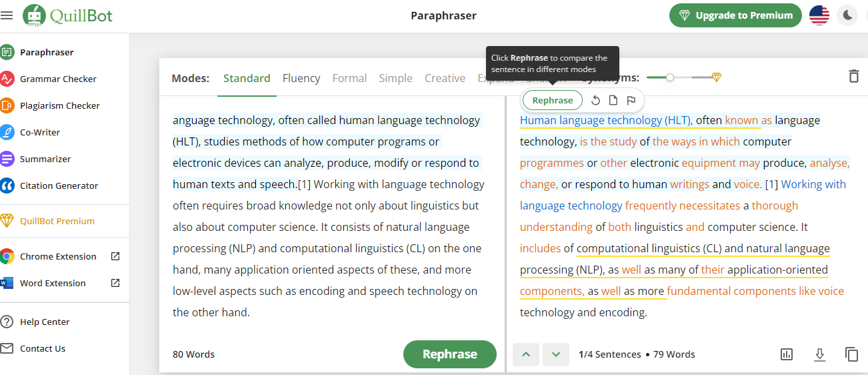The height and width of the screenshot is (375, 868).
Task: Select Fluency mode tab
Action: pyautogui.click(x=301, y=78)
